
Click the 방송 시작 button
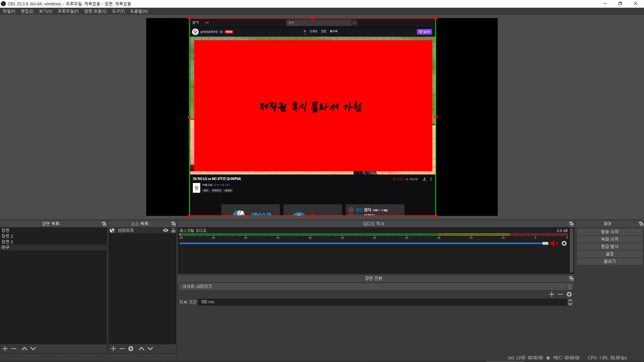(609, 232)
